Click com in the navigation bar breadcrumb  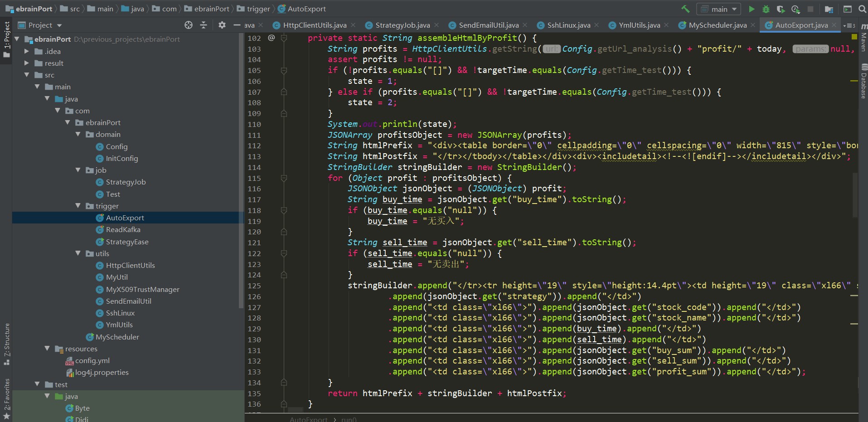165,9
